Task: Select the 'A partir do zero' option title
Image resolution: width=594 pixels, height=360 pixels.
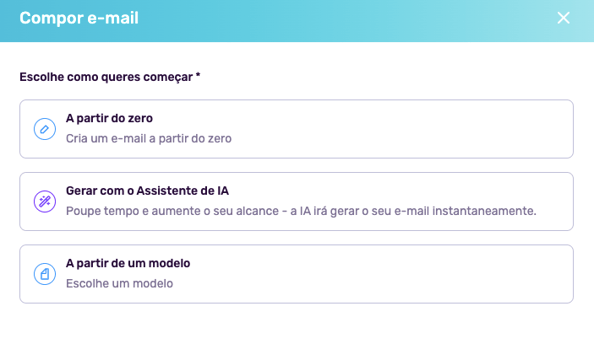Action: [109, 118]
